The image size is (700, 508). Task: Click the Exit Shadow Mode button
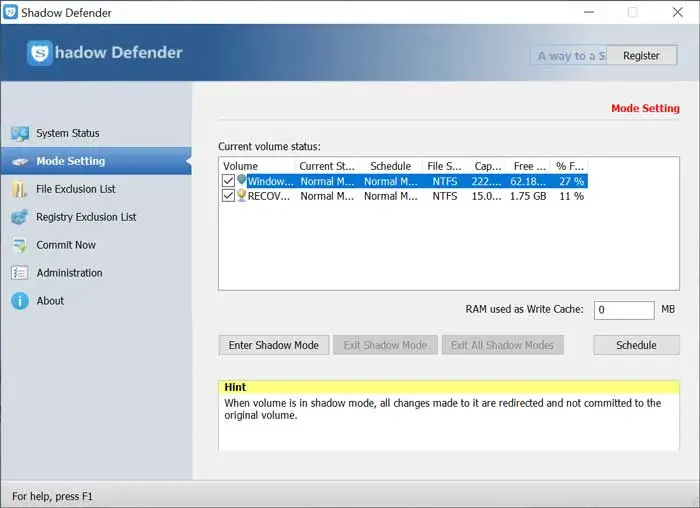[x=385, y=345]
